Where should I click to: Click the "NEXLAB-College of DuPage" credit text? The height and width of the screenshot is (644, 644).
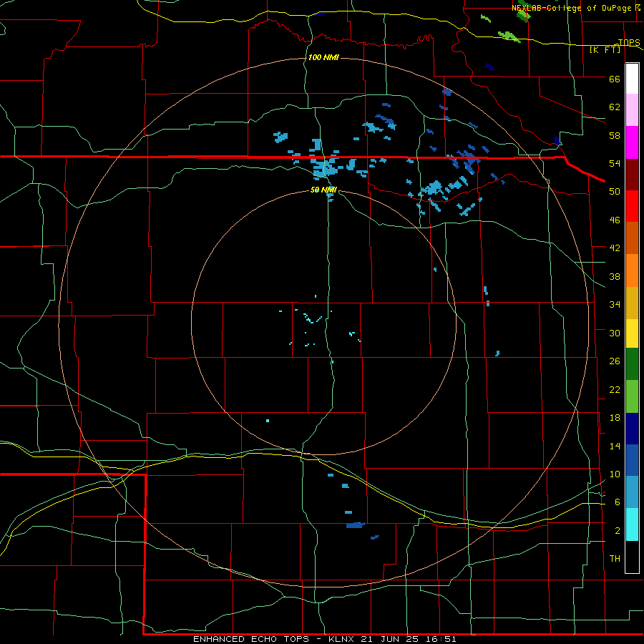click(572, 8)
